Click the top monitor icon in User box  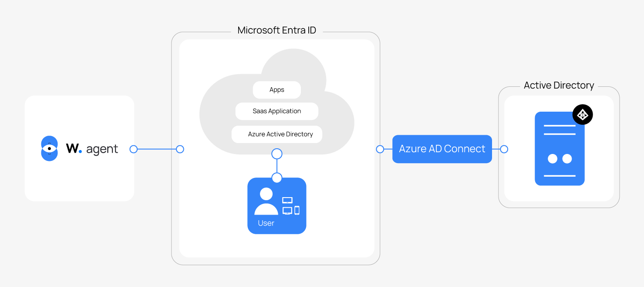coord(287,200)
